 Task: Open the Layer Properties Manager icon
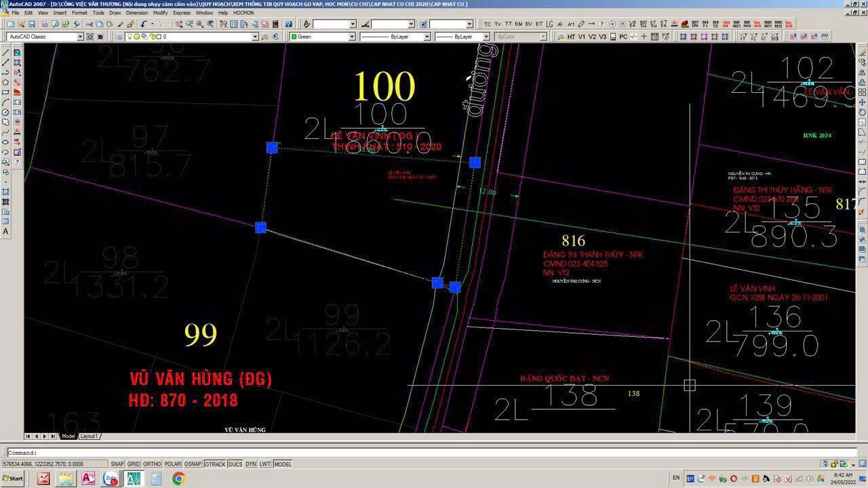(119, 37)
